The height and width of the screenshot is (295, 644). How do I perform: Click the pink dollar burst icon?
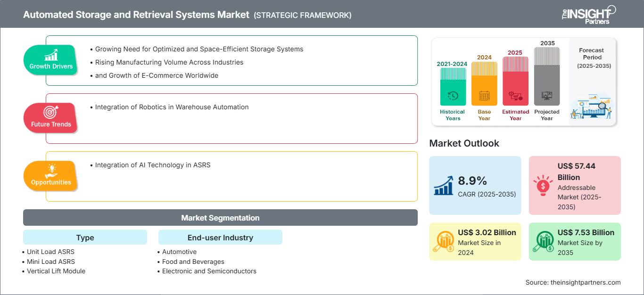click(x=543, y=185)
